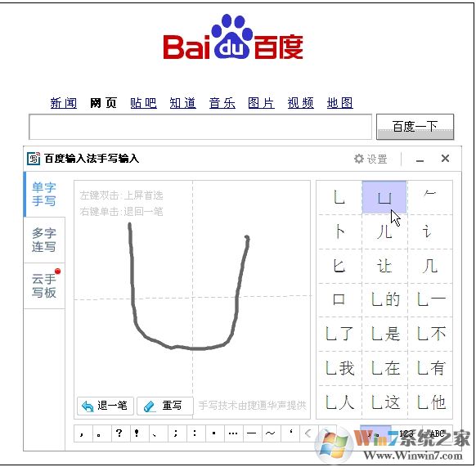Pick the candidate phrase 乚不

(429, 334)
